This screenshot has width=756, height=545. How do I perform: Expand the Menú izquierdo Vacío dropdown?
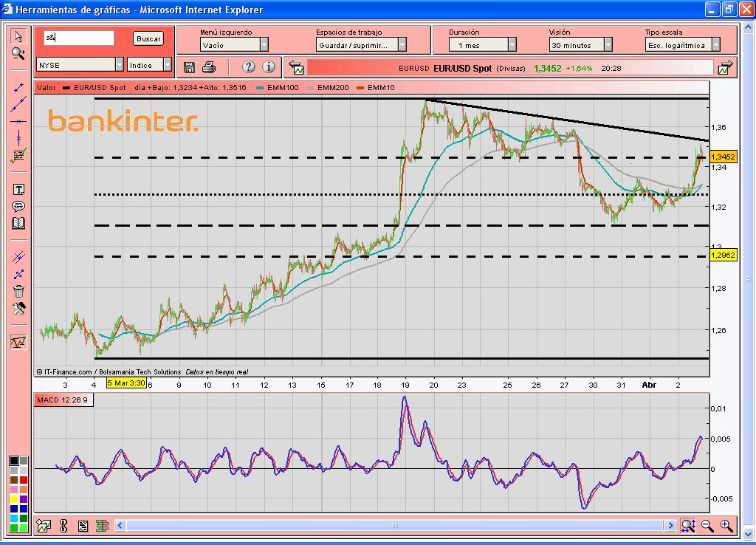[234, 45]
